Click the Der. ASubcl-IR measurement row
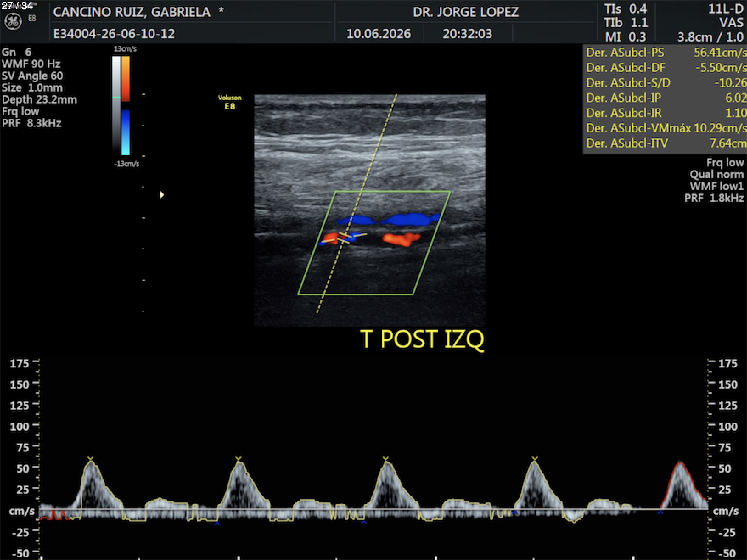The height and width of the screenshot is (560, 747). pyautogui.click(x=665, y=113)
